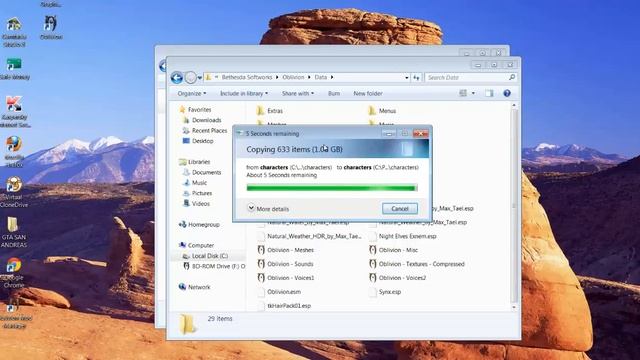The width and height of the screenshot is (640, 360).
Task: Click Cancel in copy dialog
Action: 400,209
